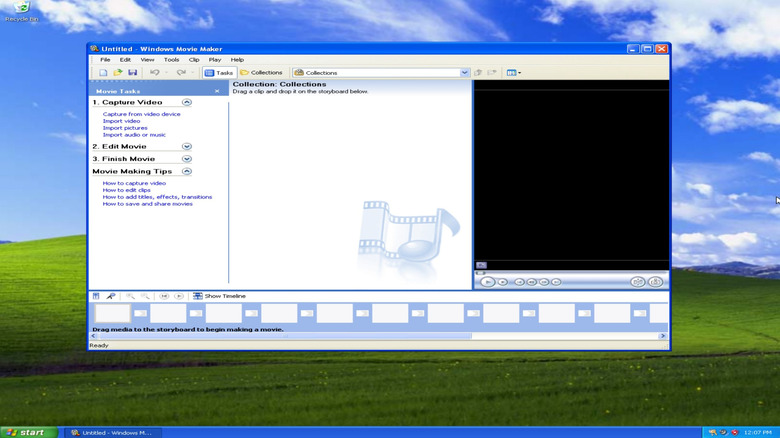Click the New Collection Folder icon
This screenshot has height=438, width=780.
tap(492, 73)
